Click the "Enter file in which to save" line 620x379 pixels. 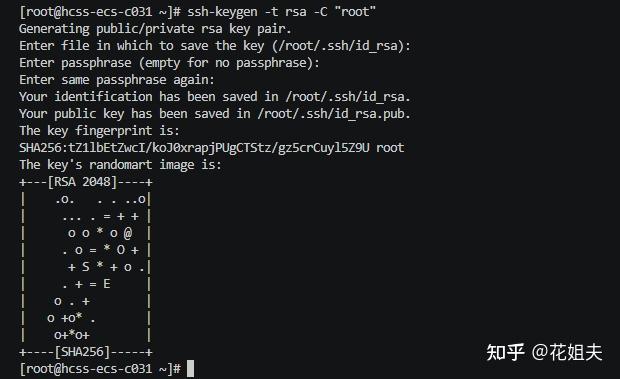(215, 46)
